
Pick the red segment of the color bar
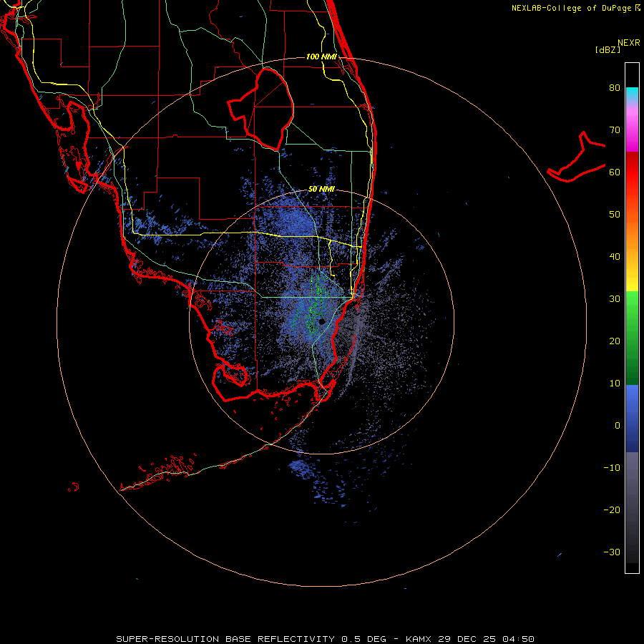click(632, 172)
